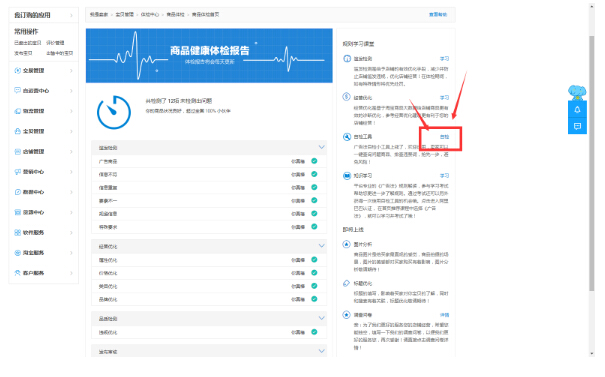
Task: Click the green check next to 广告商品
Action: point(314,161)
